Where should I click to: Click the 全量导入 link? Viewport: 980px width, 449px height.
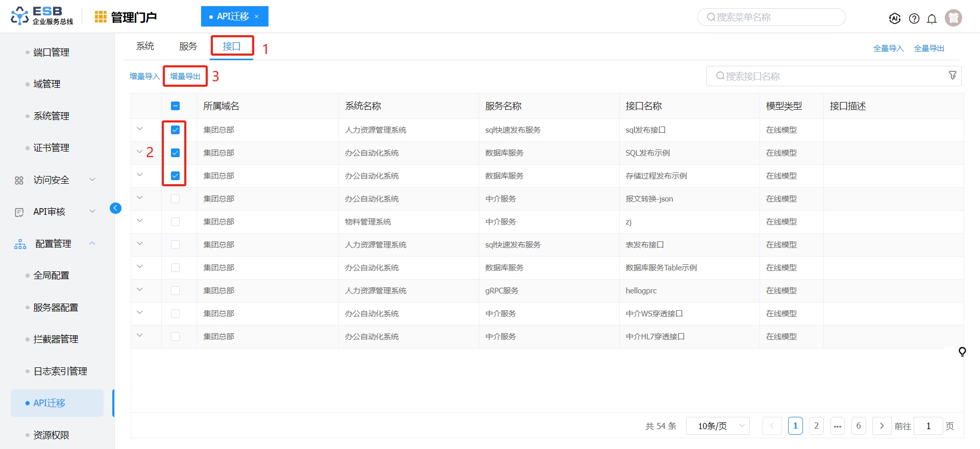pyautogui.click(x=888, y=48)
